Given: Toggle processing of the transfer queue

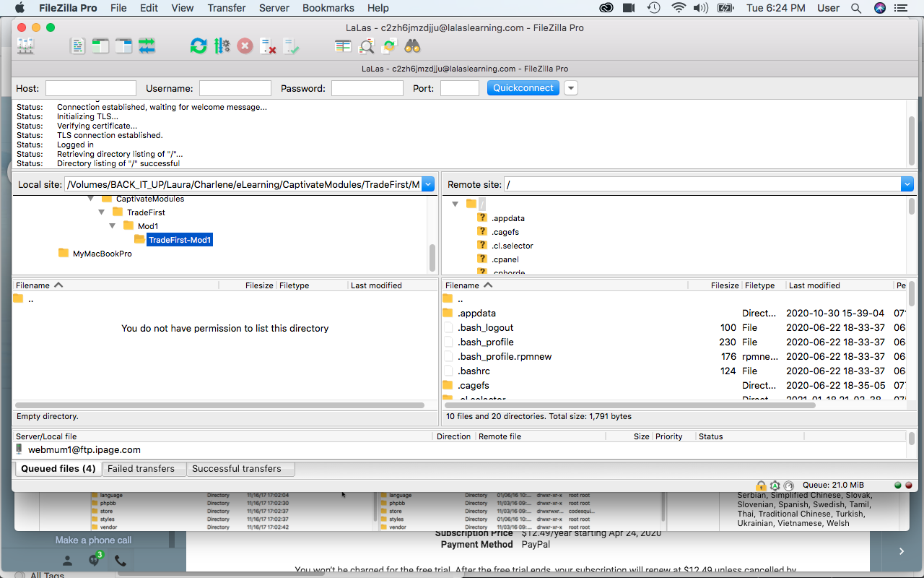Looking at the screenshot, I should [x=222, y=46].
